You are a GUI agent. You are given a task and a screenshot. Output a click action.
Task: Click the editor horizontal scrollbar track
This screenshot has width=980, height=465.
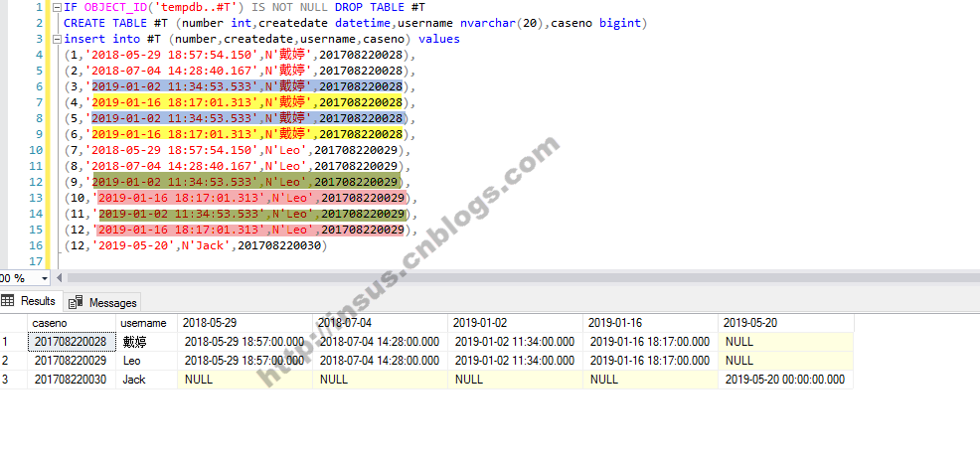[497, 278]
